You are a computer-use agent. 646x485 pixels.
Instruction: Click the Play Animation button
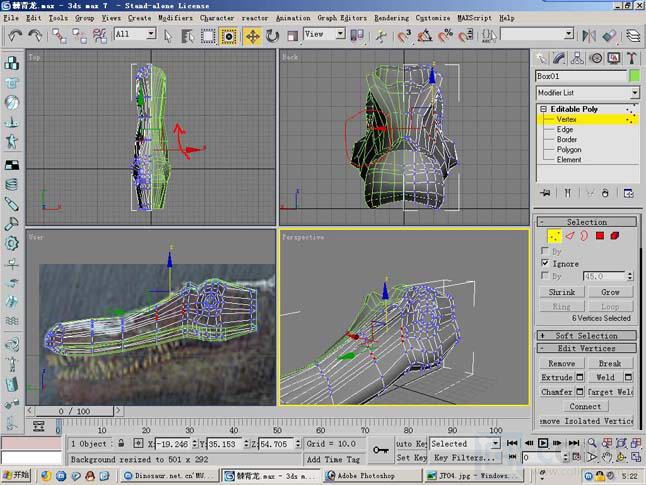[543, 443]
